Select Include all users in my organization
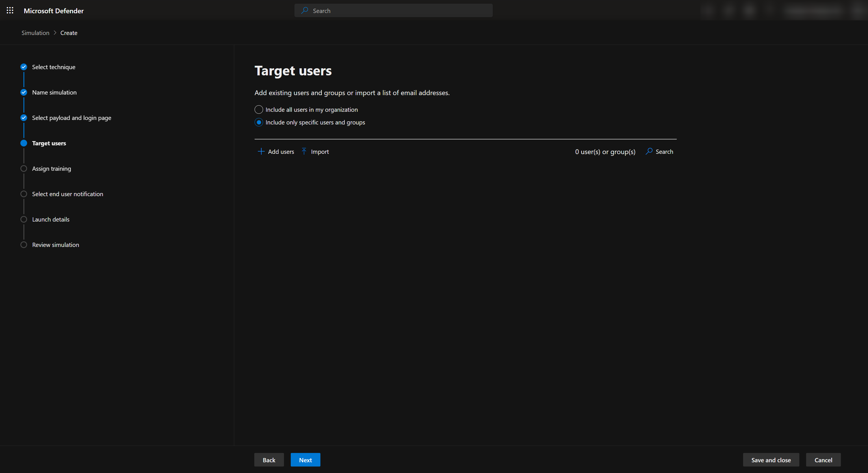The image size is (868, 473). click(259, 110)
